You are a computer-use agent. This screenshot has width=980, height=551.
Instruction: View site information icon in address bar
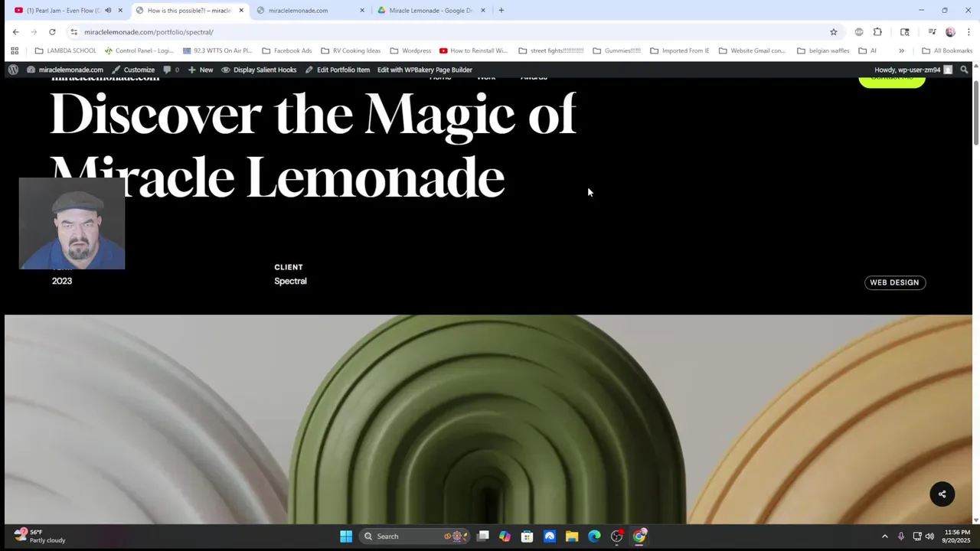tap(73, 32)
